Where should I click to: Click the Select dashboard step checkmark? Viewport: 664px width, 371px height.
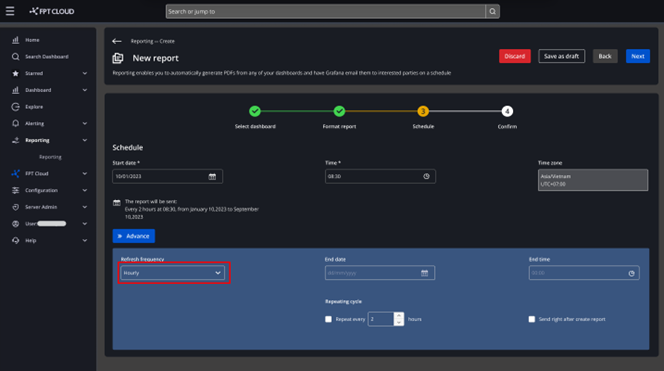point(255,111)
